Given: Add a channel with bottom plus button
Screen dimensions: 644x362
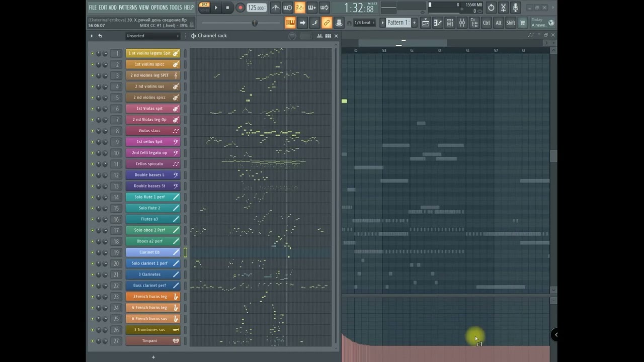Looking at the screenshot, I should click(153, 357).
